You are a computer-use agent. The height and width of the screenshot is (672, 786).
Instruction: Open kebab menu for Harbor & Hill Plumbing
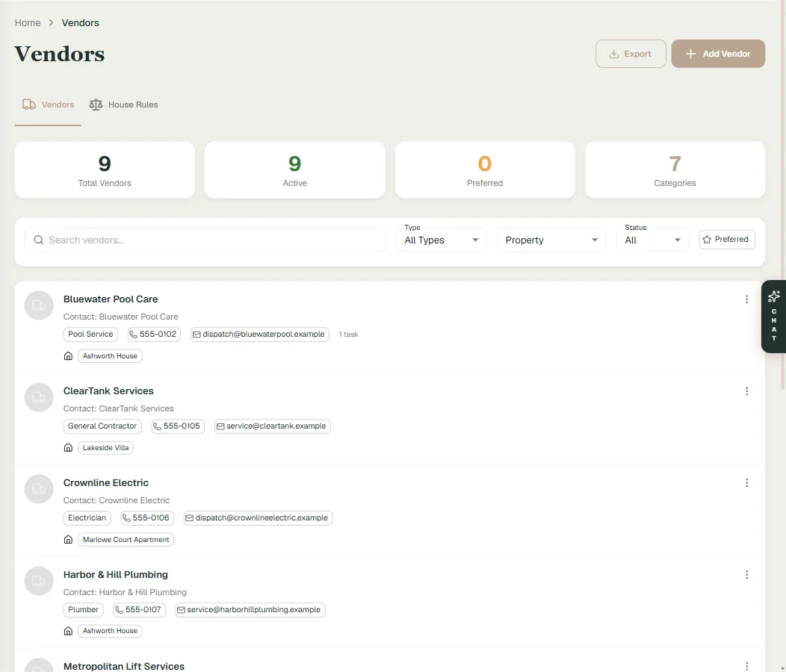click(x=746, y=575)
